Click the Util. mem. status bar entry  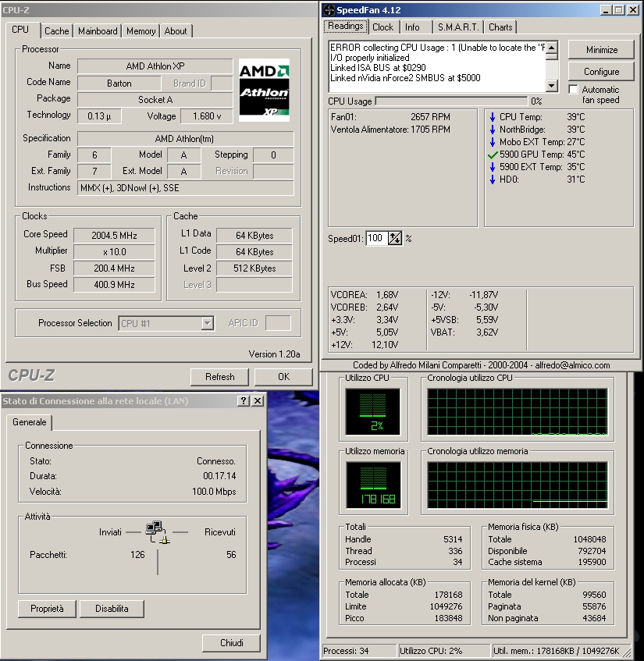(557, 651)
